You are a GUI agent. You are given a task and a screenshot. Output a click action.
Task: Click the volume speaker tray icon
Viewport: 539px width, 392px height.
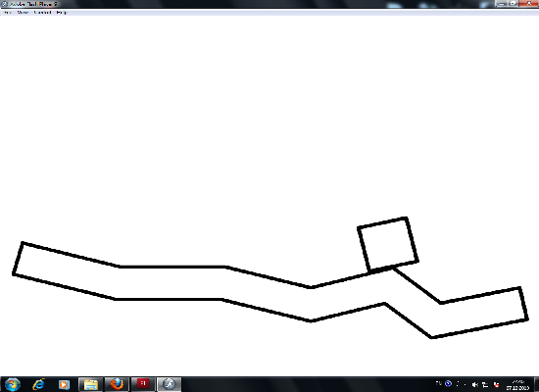(x=474, y=384)
